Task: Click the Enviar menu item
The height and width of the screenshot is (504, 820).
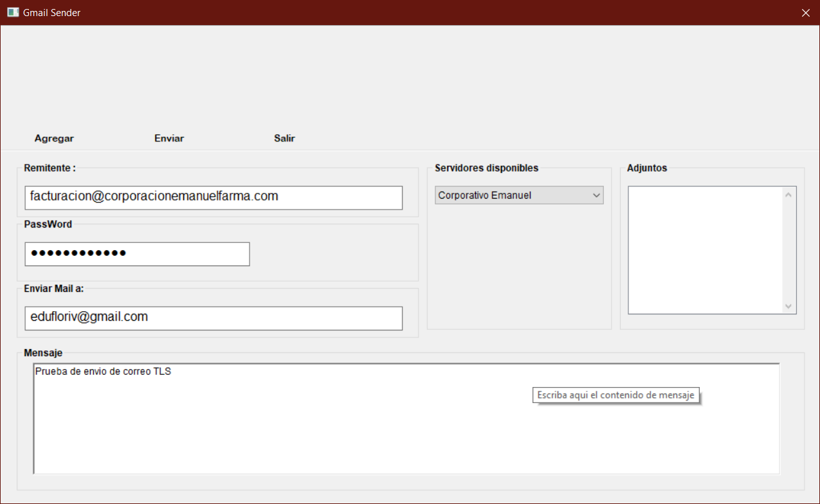Action: (x=169, y=138)
